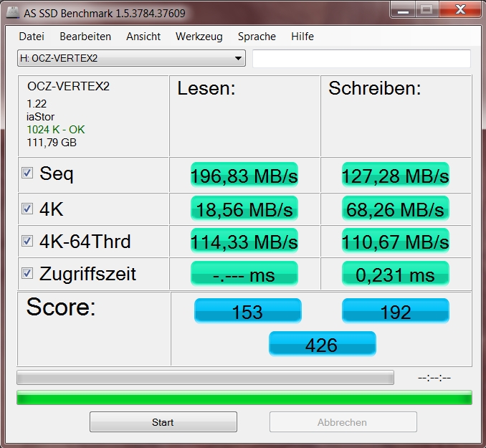Viewport: 486px width, 448px height.
Task: Open the Hilfe menu
Action: (302, 37)
